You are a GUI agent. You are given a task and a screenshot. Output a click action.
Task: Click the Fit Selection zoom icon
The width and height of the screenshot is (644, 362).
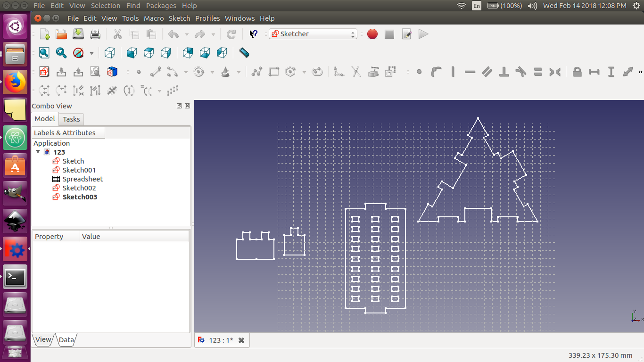point(61,53)
